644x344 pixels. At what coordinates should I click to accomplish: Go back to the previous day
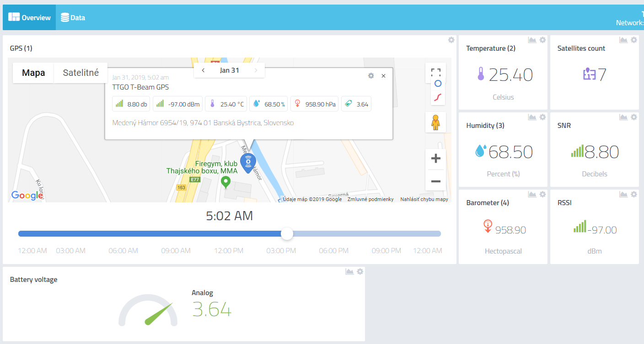pyautogui.click(x=203, y=70)
